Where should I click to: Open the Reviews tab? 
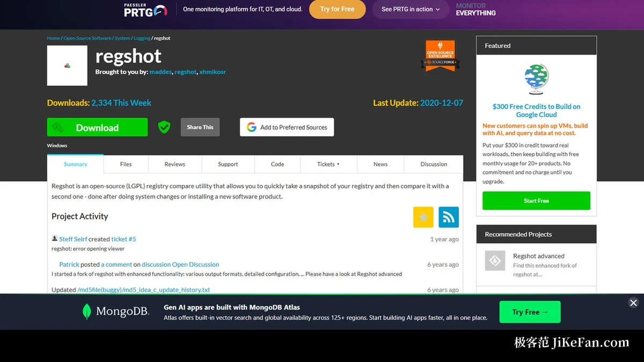[175, 164]
